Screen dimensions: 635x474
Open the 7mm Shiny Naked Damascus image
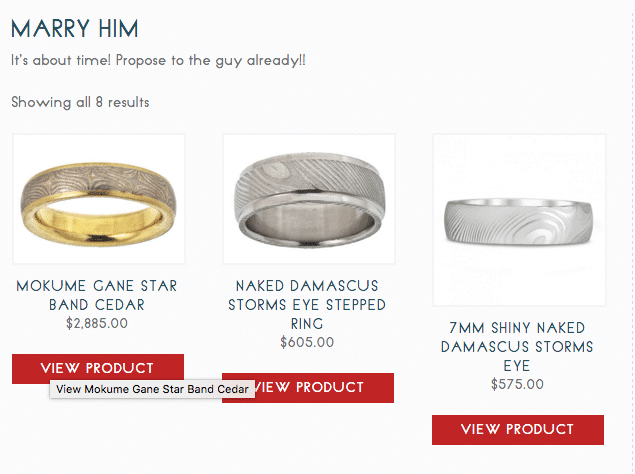click(518, 219)
